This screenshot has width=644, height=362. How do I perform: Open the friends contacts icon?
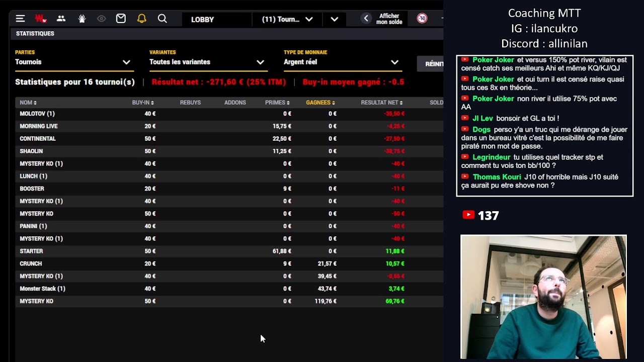tap(61, 19)
